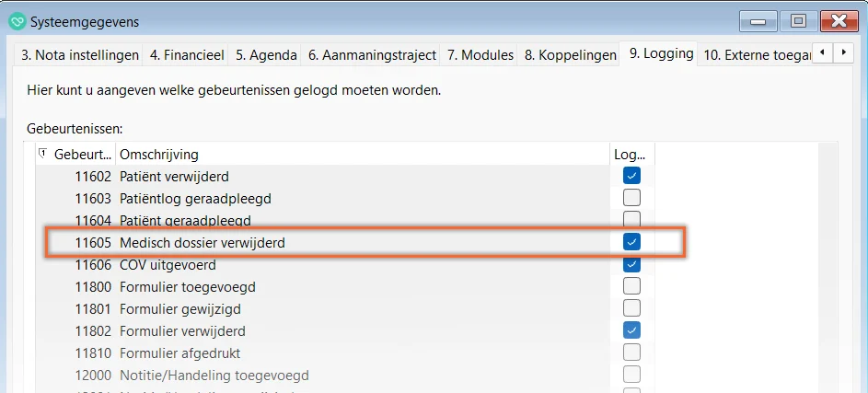The height and width of the screenshot is (393, 868).
Task: Open the 3. Nota instellingen tab
Action: tap(80, 55)
